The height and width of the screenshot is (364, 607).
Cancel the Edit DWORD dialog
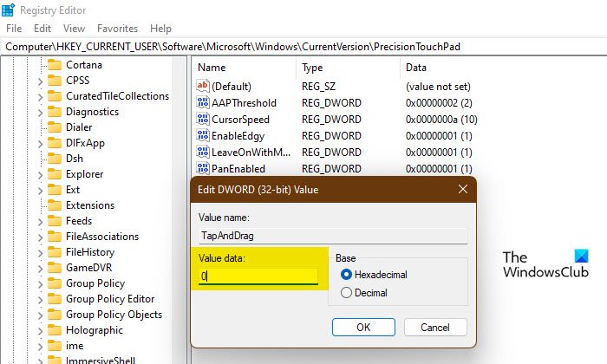point(435,327)
